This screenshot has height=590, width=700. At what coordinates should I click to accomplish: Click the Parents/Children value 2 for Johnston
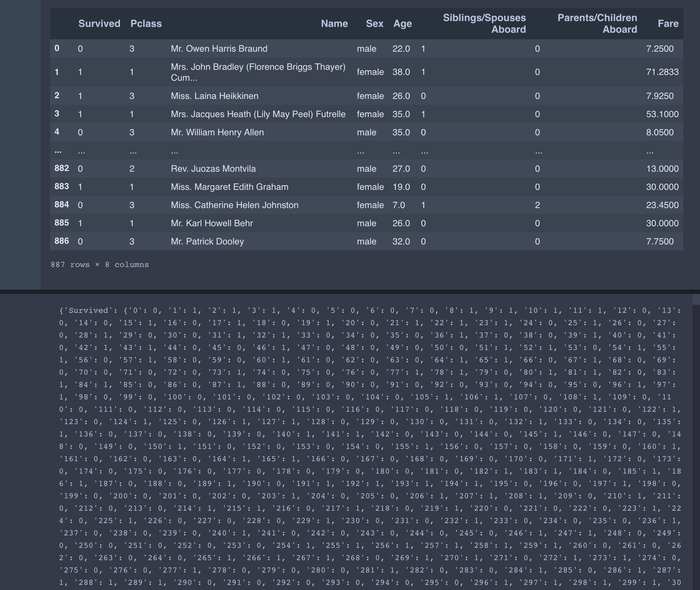point(538,205)
